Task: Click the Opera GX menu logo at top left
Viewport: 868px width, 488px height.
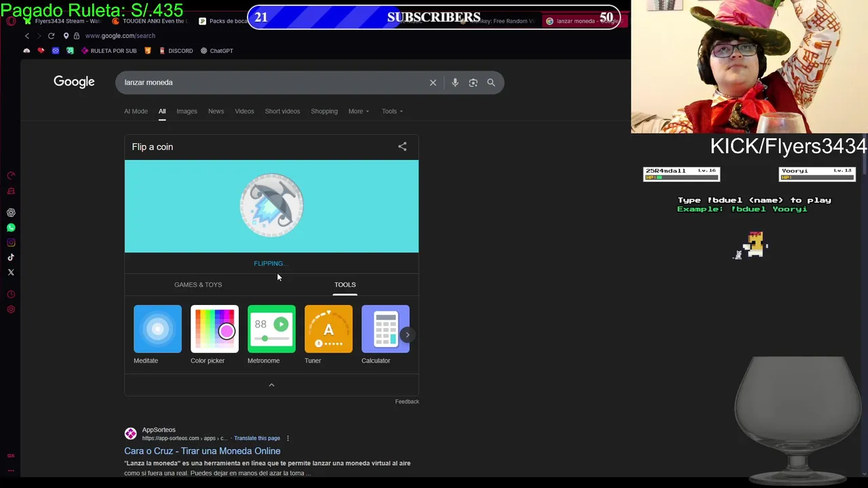Action: pyautogui.click(x=11, y=21)
